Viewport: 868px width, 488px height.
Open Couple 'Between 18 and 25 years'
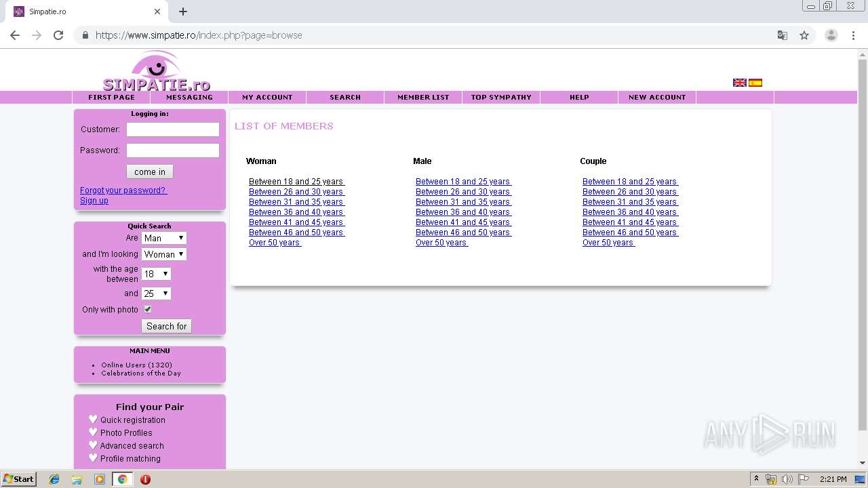tap(630, 182)
